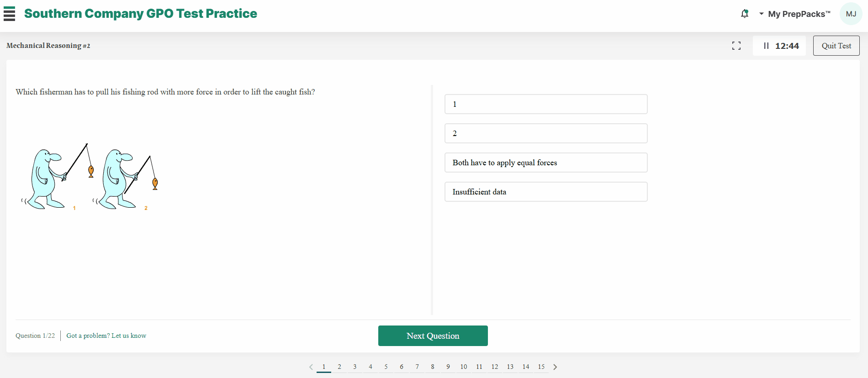Open 'Got a problem? Let us know' link

pyautogui.click(x=106, y=336)
